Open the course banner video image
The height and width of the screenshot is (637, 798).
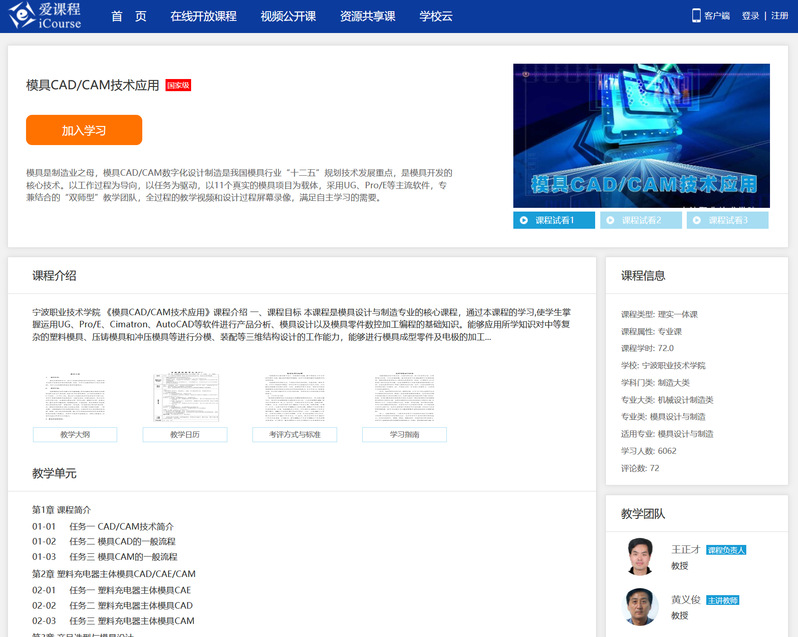tap(641, 135)
